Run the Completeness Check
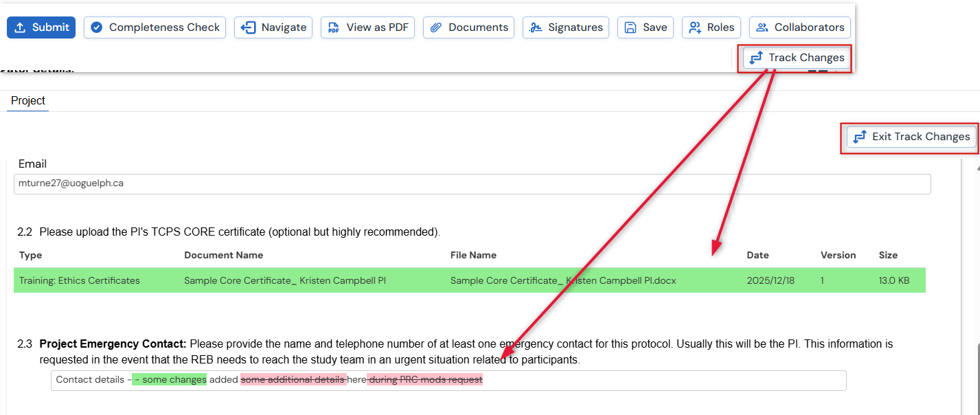 coord(155,27)
